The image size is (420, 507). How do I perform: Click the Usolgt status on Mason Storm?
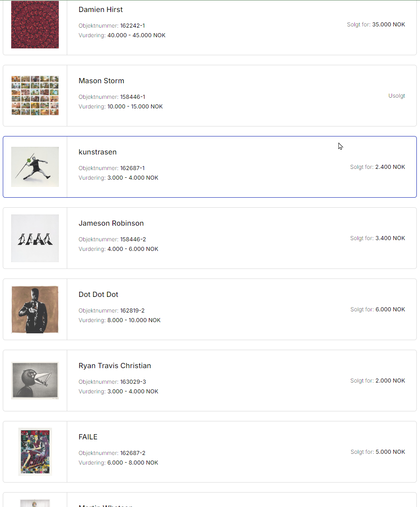coord(396,96)
